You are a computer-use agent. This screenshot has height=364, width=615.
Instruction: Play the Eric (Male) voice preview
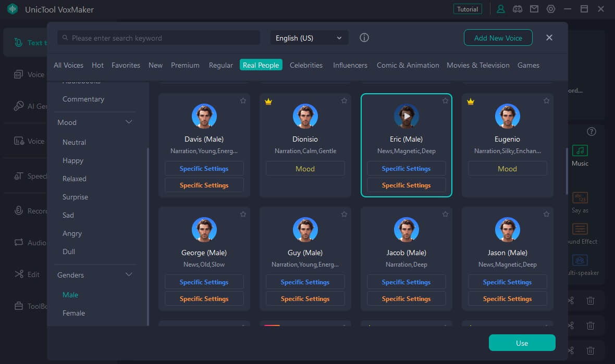pos(406,116)
